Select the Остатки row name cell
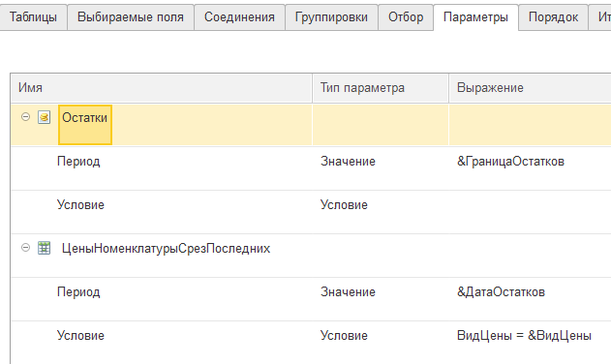 (x=85, y=125)
